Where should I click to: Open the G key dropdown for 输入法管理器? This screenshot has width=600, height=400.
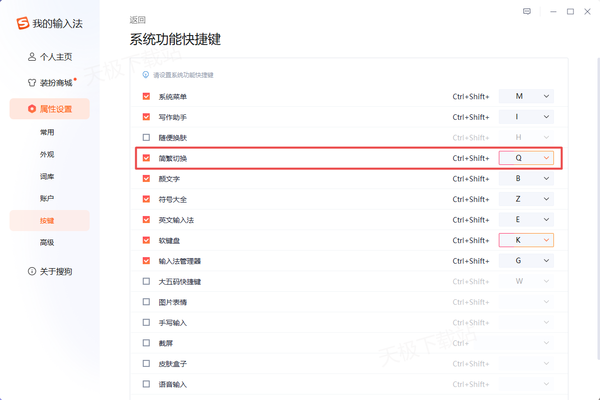tap(526, 261)
